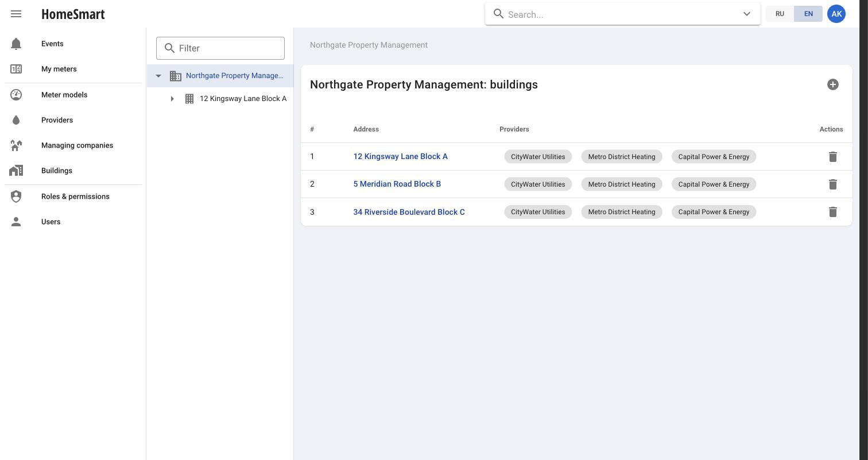Click the company icon next to Northgate in tree
Image resolution: width=868 pixels, height=460 pixels.
click(176, 76)
